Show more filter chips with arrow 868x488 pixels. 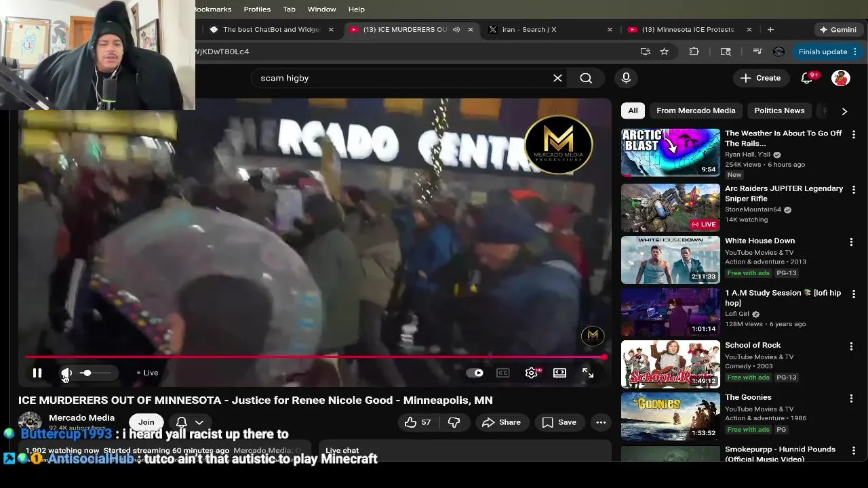pyautogui.click(x=844, y=110)
